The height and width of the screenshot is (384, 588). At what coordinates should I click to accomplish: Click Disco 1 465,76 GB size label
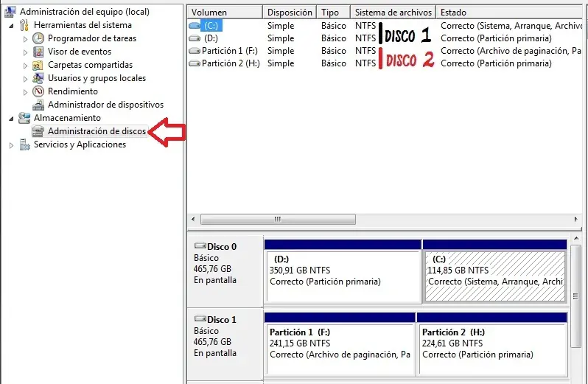212,342
